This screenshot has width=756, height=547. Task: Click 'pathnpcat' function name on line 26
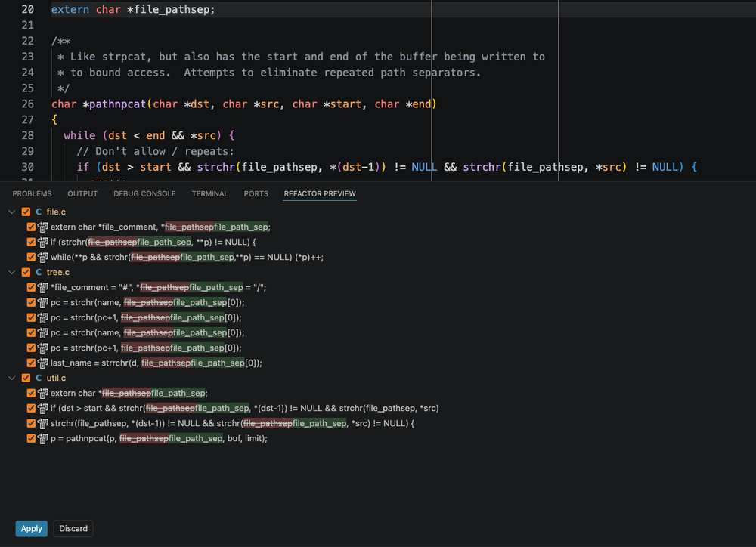[x=118, y=104]
